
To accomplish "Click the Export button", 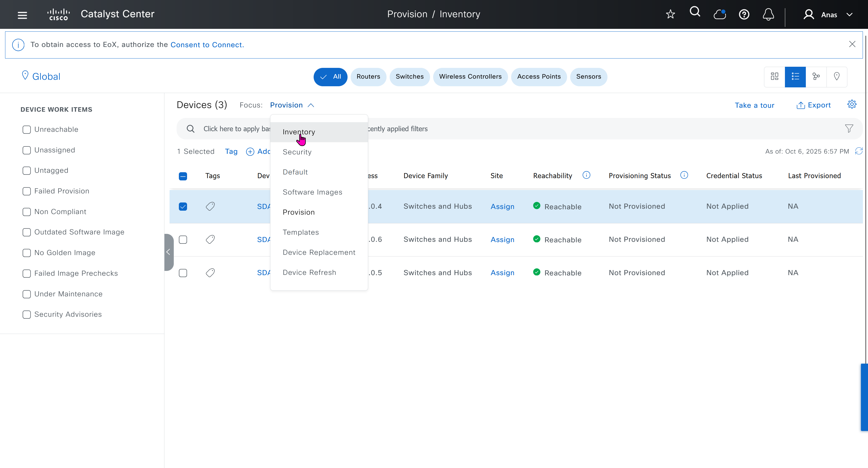I will coord(813,105).
